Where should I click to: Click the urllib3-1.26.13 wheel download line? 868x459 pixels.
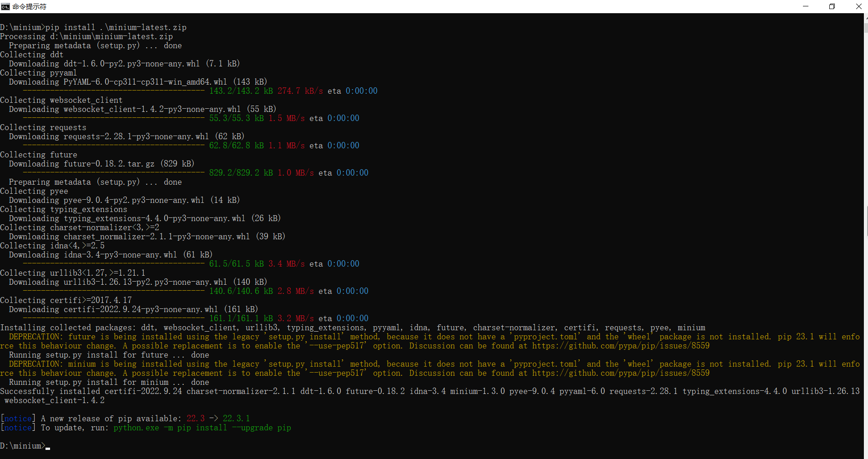(x=138, y=282)
